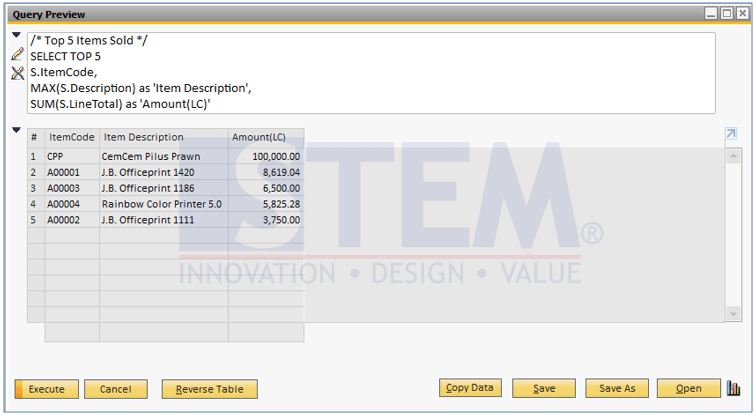The image size is (755, 415).
Task: Click the CemCem Pilus Prawn description
Action: click(x=164, y=156)
